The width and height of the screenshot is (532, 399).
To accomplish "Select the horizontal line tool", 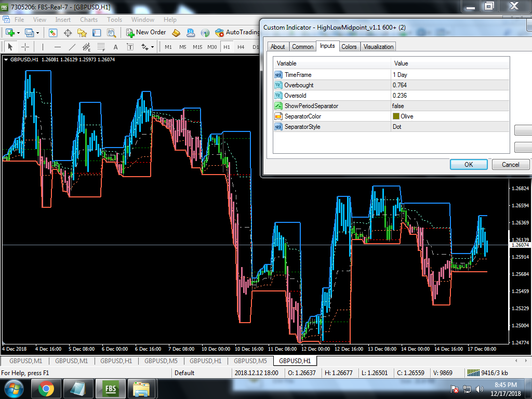I will pyautogui.click(x=58, y=47).
